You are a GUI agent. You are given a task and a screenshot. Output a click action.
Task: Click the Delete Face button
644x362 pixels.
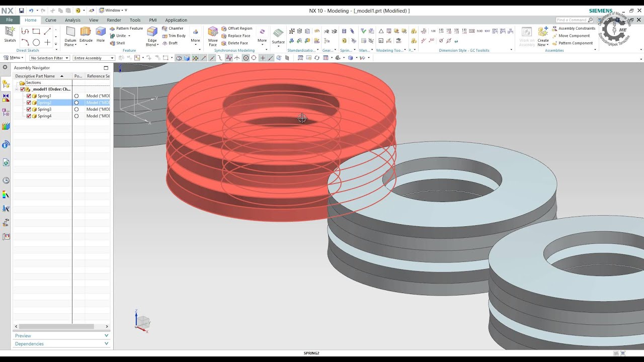235,43
